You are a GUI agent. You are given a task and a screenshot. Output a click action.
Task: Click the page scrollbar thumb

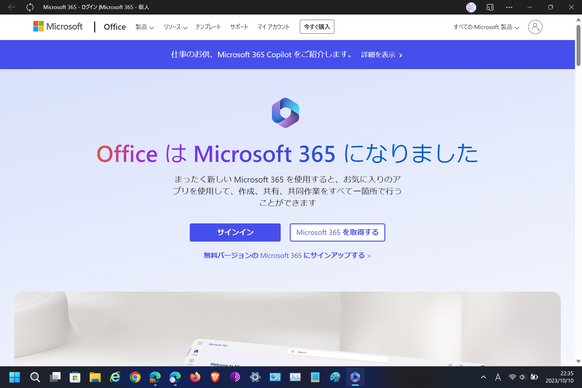click(578, 45)
